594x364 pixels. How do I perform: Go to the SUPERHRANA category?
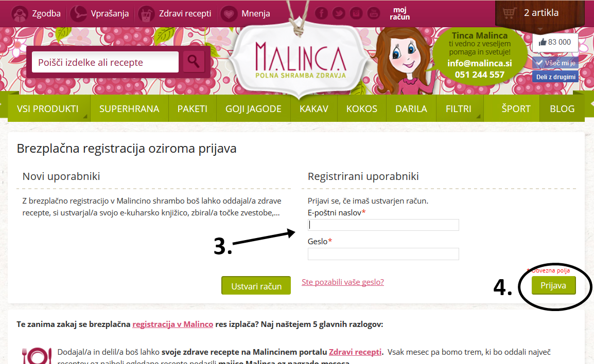pyautogui.click(x=129, y=108)
